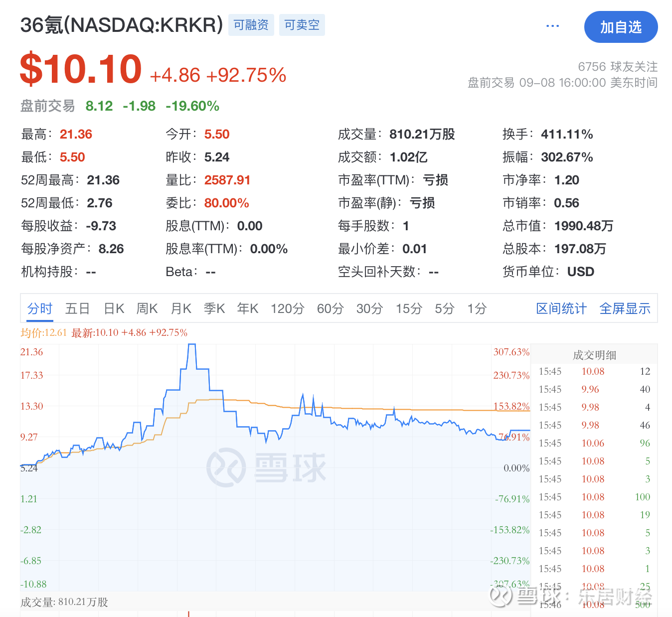This screenshot has width=672, height=617.
Task: Switch to the 日K chart tab
Action: [x=114, y=308]
